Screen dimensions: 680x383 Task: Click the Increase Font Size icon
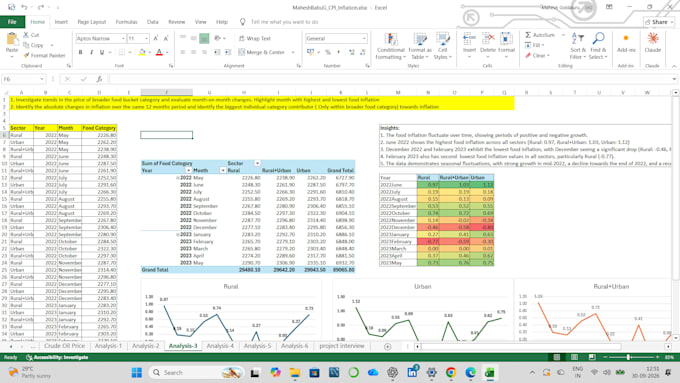click(x=156, y=39)
